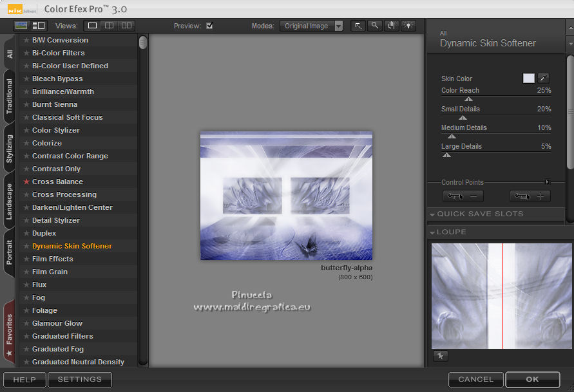Click the filter panel scroll down arrow
Screen dimensions: 574x392
[570, 44]
